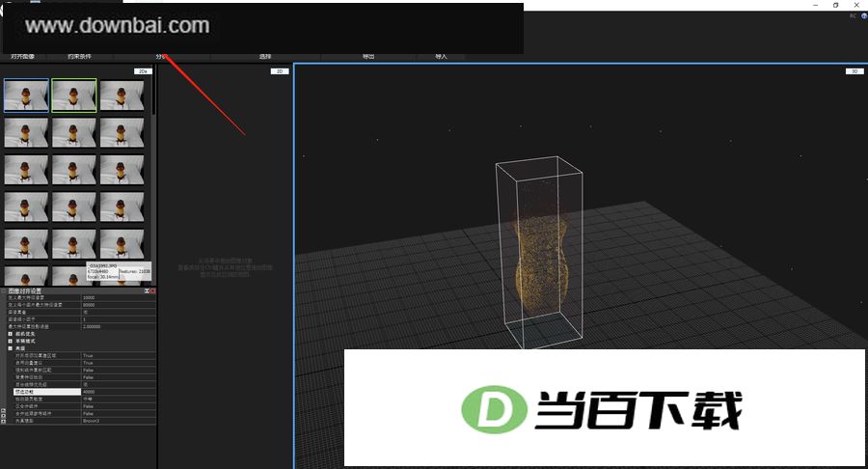868x469 pixels.
Task: Click the 2.000000 value field
Action: (119, 327)
